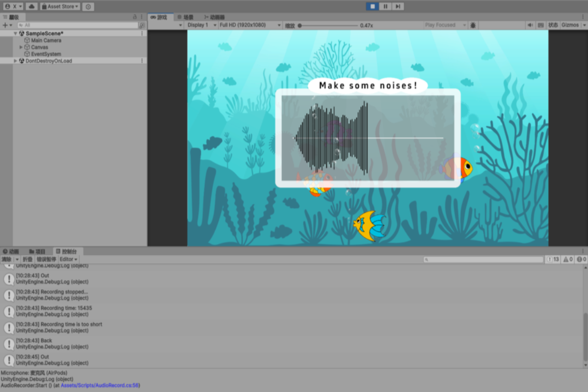This screenshot has height=392, width=588.
Task: Click the game view scale slider
Action: [x=328, y=25]
